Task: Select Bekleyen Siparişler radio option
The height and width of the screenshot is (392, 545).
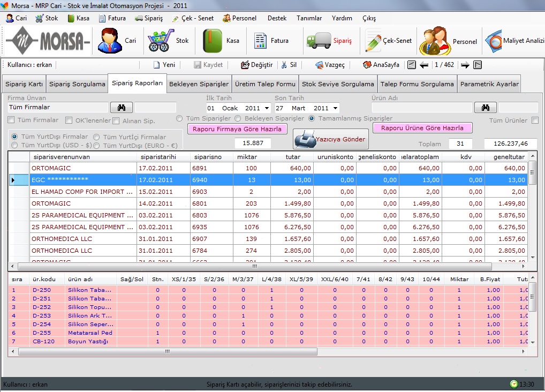Action: pyautogui.click(x=238, y=118)
